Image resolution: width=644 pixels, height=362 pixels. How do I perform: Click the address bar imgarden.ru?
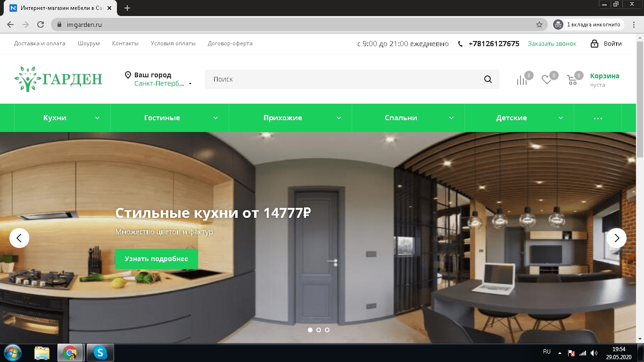coord(299,25)
